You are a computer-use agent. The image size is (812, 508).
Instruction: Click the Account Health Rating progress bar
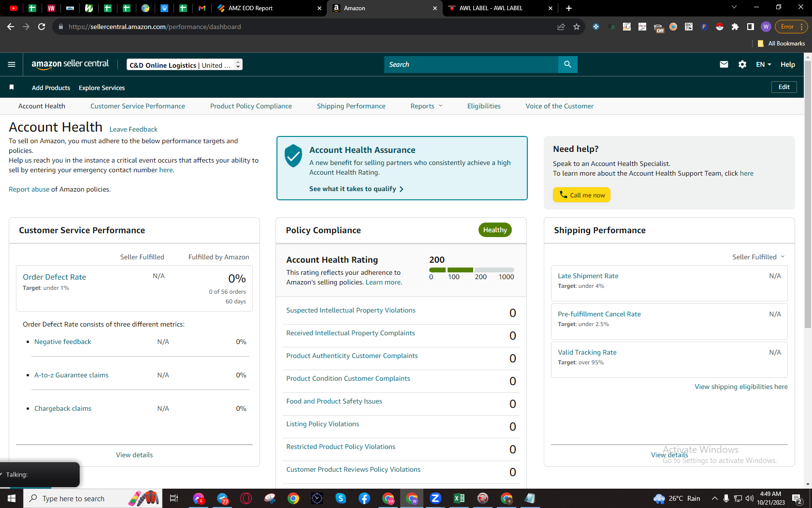471,269
